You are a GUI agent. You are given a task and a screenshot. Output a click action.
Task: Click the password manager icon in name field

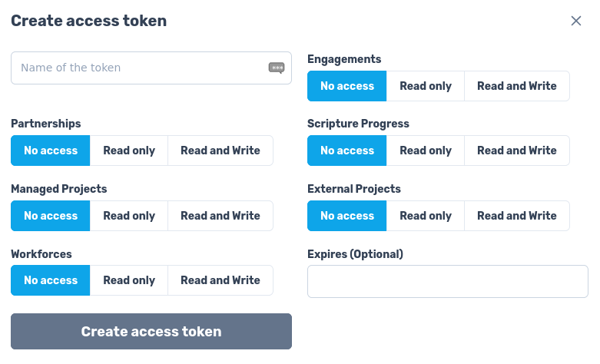click(276, 68)
